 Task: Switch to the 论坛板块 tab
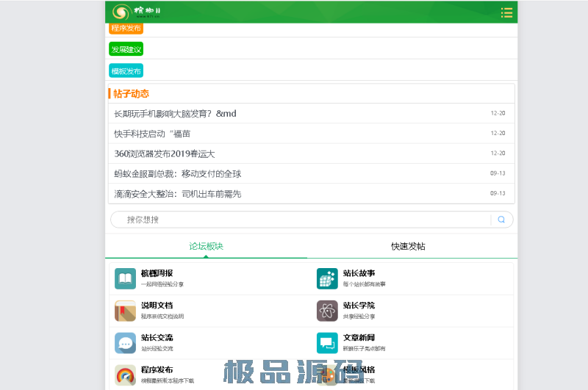tap(206, 246)
